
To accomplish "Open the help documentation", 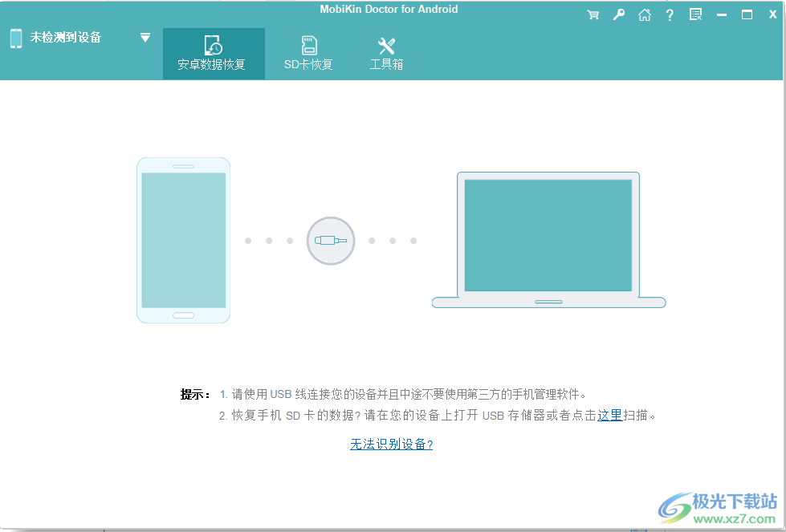I will coord(669,14).
